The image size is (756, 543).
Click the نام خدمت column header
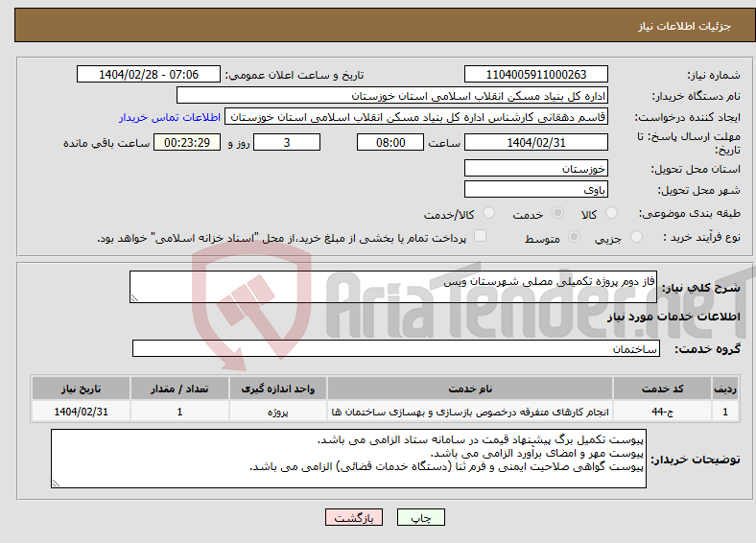[470, 389]
